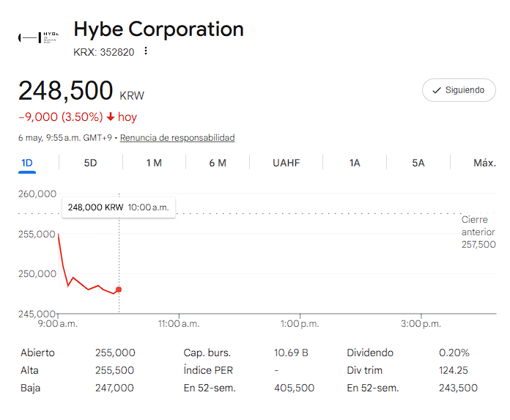Screen dimensions: 510x420
Task: Click the -9,000 (3.50%) change text
Action: (x=61, y=117)
